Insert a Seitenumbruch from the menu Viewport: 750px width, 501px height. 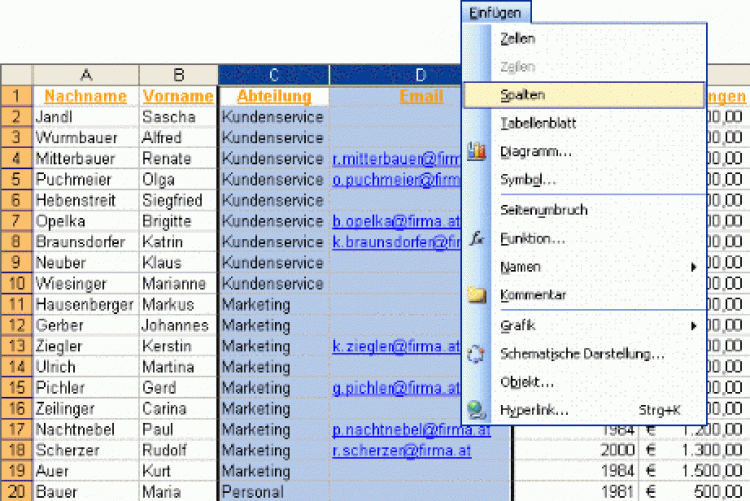(x=543, y=210)
